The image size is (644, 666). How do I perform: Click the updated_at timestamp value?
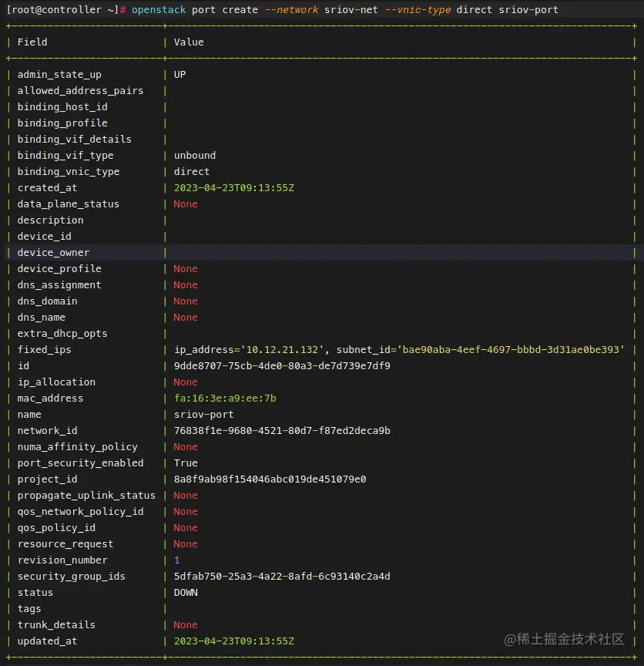pyautogui.click(x=234, y=641)
